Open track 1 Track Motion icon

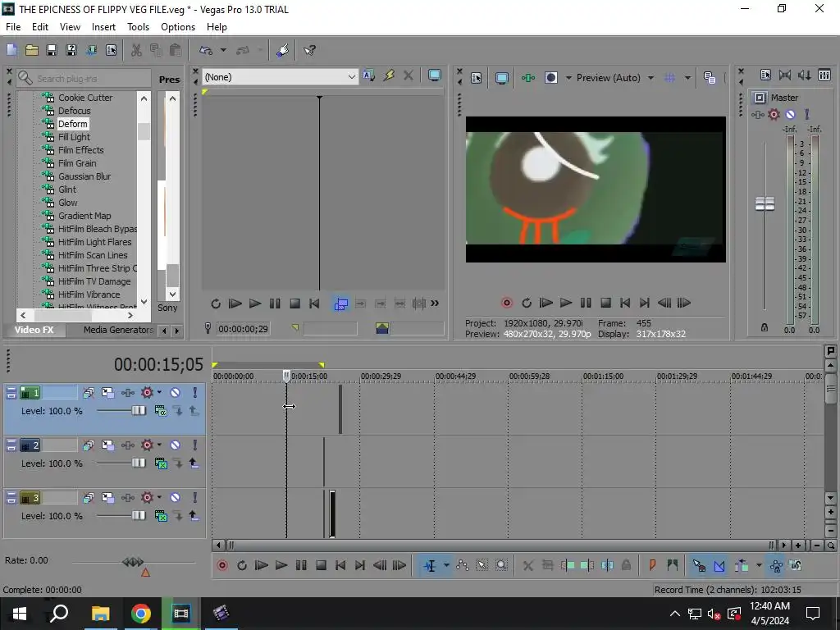tap(107, 393)
